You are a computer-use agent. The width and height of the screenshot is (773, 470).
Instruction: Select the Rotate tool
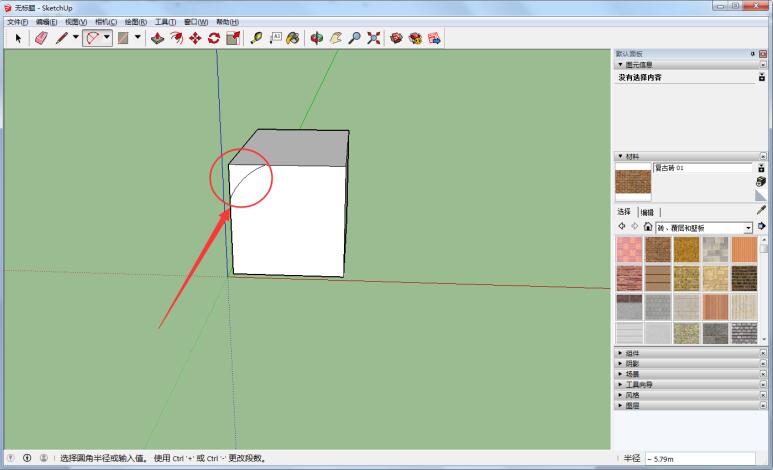[214, 38]
